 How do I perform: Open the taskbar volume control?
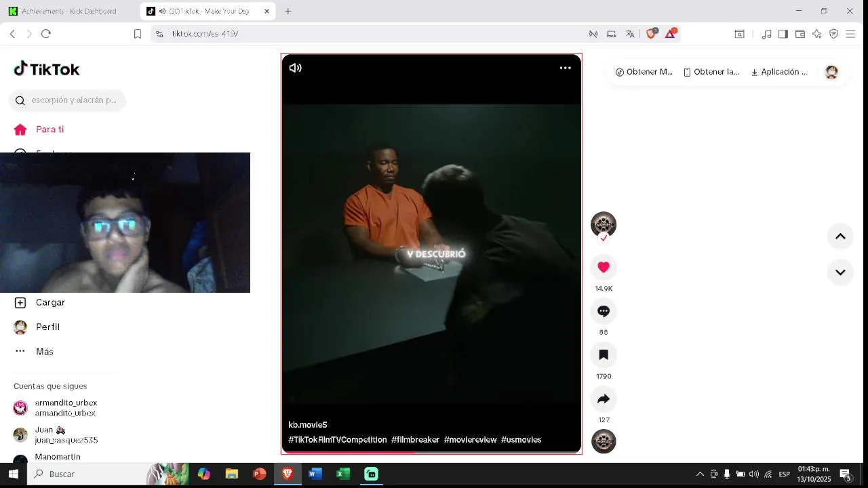coord(753,474)
